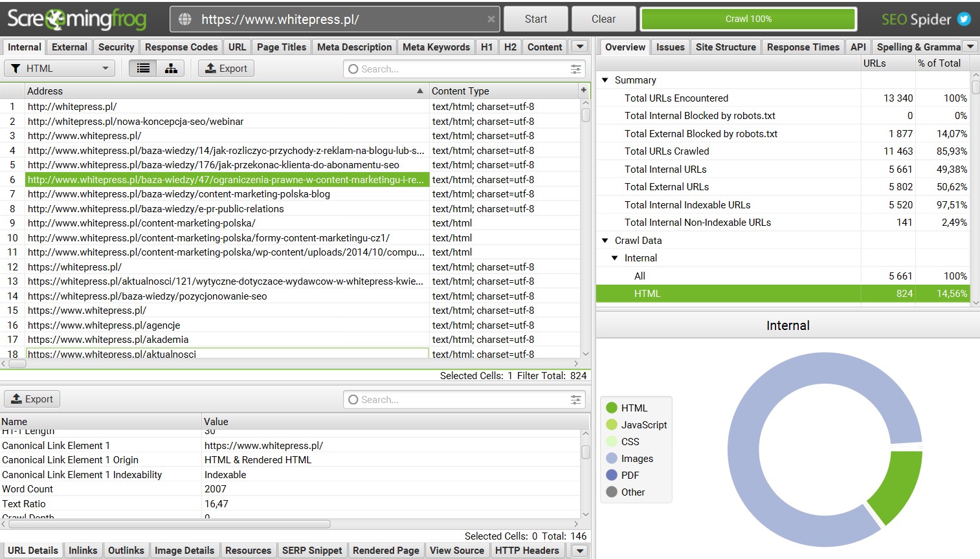Open the bottom tabs overflow dropdown
This screenshot has width=980, height=559.
(x=580, y=551)
